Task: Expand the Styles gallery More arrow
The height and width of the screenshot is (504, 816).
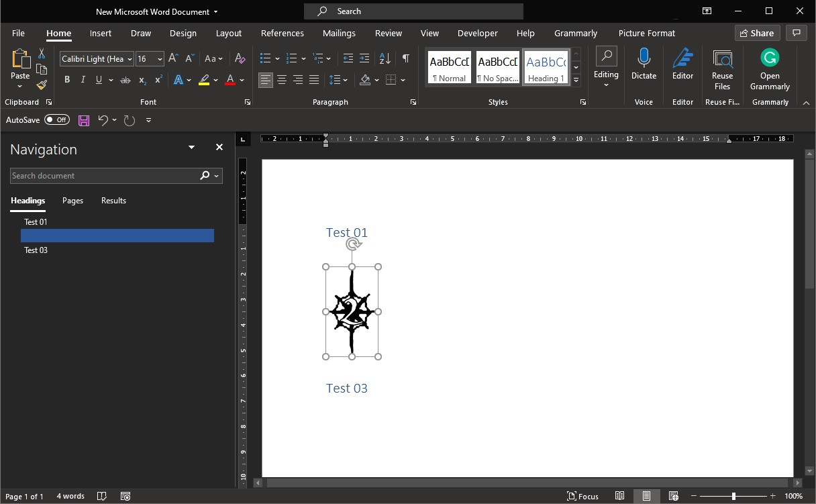Action: (x=576, y=81)
